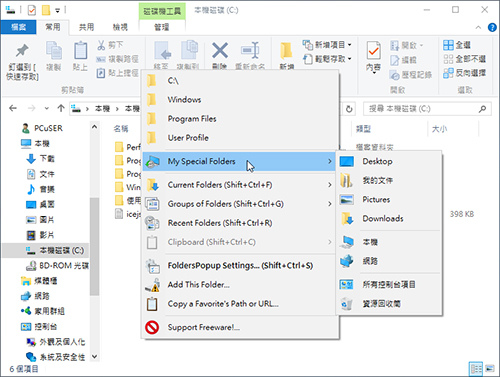Viewport: 500px width, 377px height.
Task: Click 反向選擇 invert selection button
Action: coord(465,73)
